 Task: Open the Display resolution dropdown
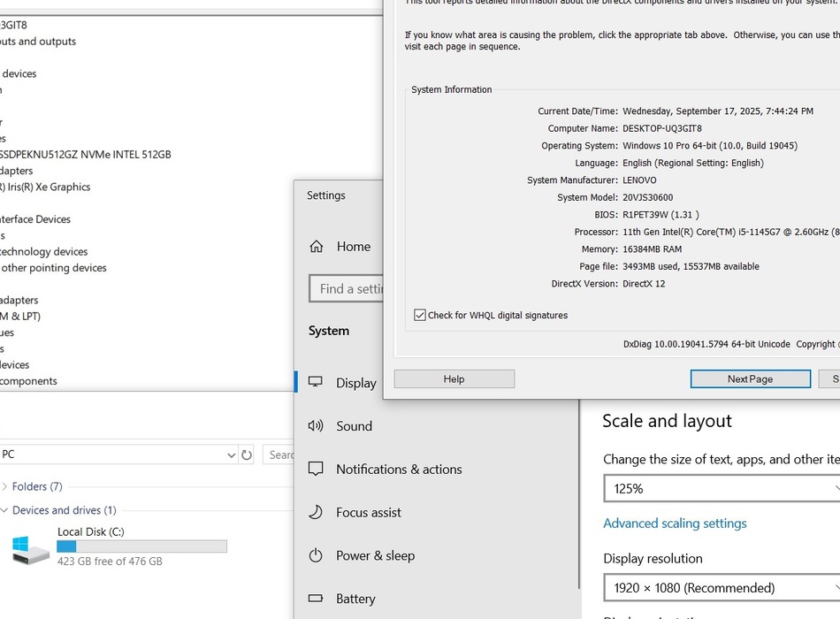721,587
